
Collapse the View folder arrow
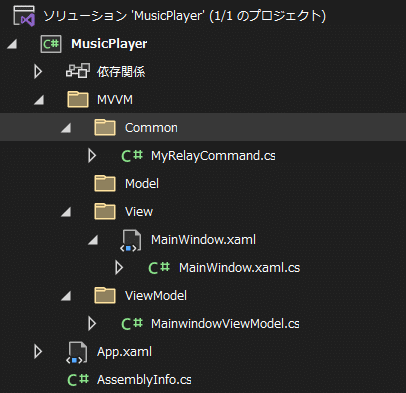[66, 212]
